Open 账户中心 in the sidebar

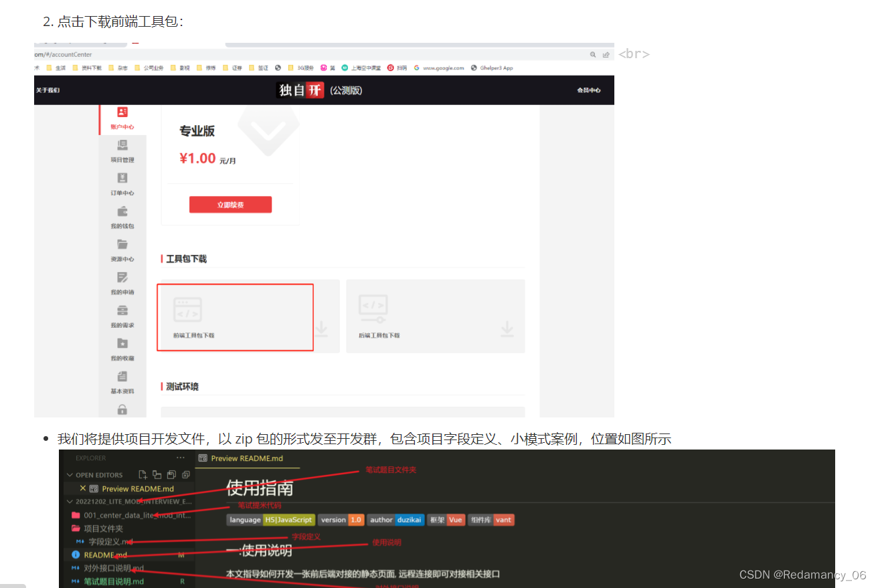(x=122, y=118)
